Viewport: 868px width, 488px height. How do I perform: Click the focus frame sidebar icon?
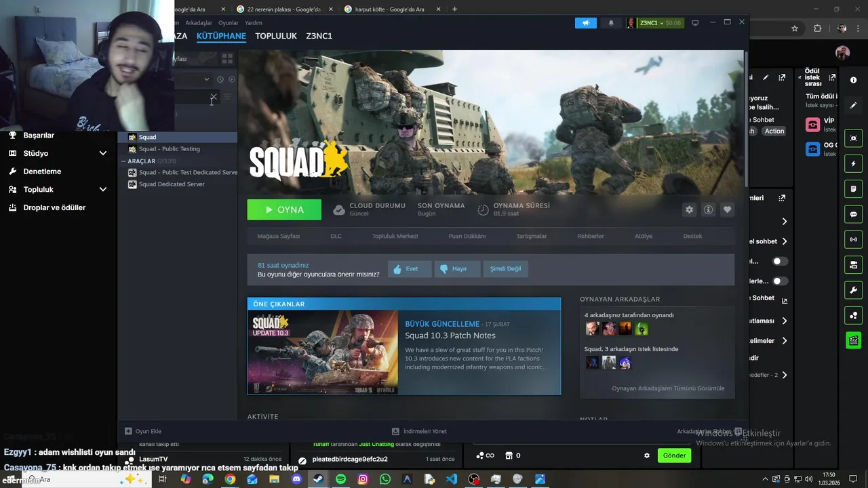point(854,138)
